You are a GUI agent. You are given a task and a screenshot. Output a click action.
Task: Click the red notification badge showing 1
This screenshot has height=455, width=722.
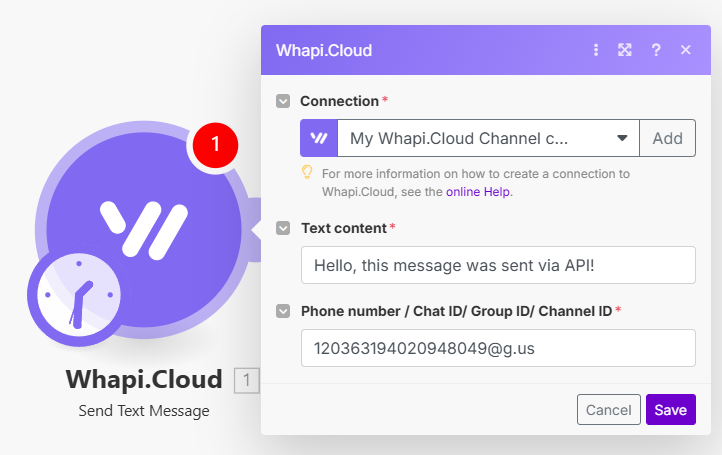coord(215,145)
